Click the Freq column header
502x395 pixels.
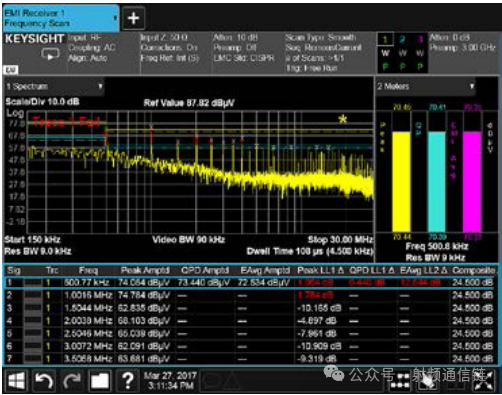coord(88,270)
